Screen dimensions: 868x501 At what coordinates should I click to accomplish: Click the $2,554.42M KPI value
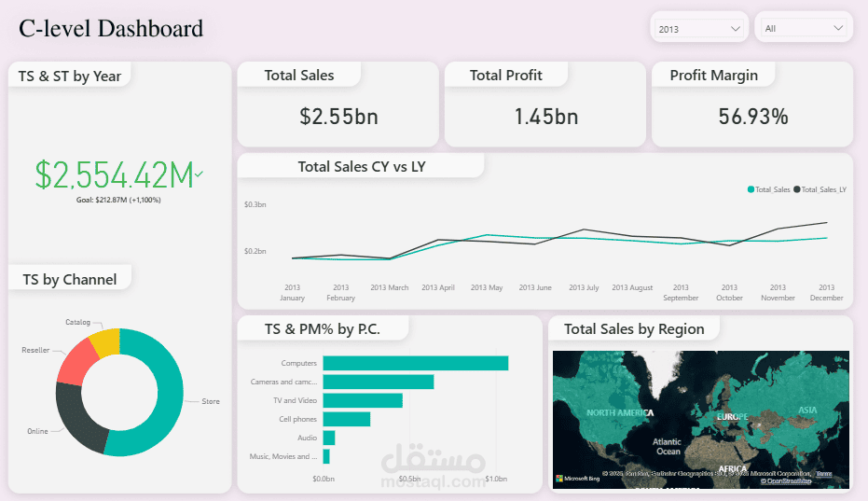pos(114,175)
